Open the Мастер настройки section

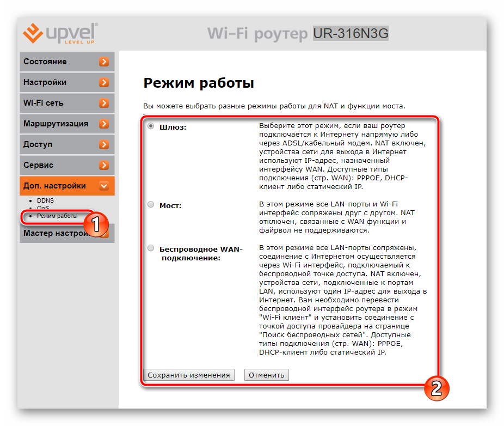(x=67, y=233)
